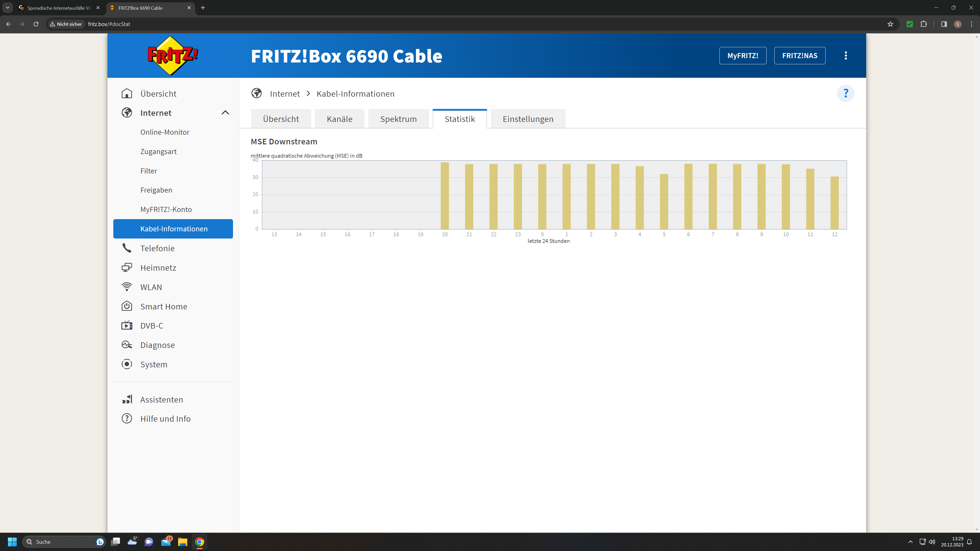980x551 pixels.
Task: Click the Telefonie phone icon
Action: click(127, 248)
